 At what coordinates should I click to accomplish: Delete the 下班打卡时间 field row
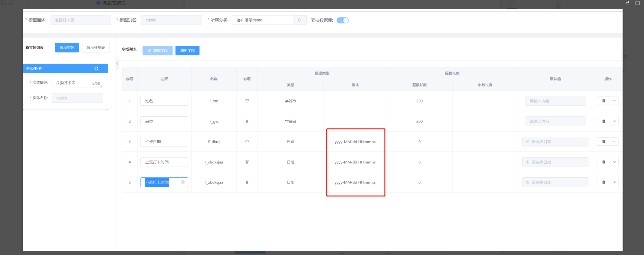(604, 182)
